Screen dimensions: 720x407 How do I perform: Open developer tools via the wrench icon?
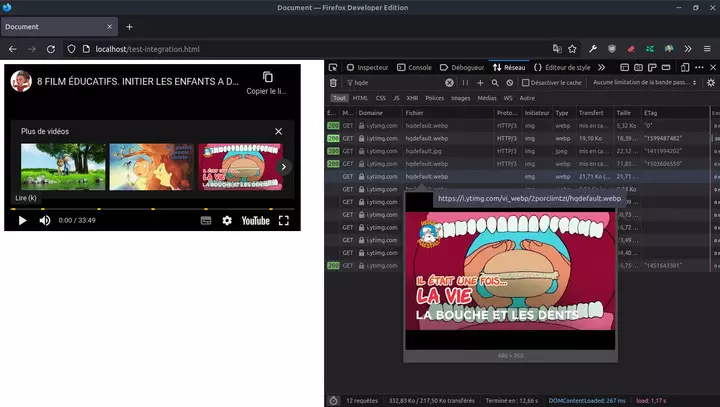(x=593, y=49)
